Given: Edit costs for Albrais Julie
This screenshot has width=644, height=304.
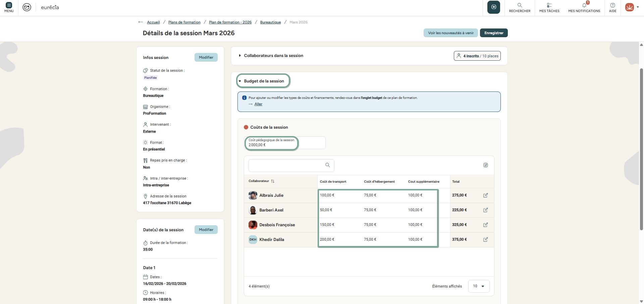Looking at the screenshot, I should click(x=485, y=195).
